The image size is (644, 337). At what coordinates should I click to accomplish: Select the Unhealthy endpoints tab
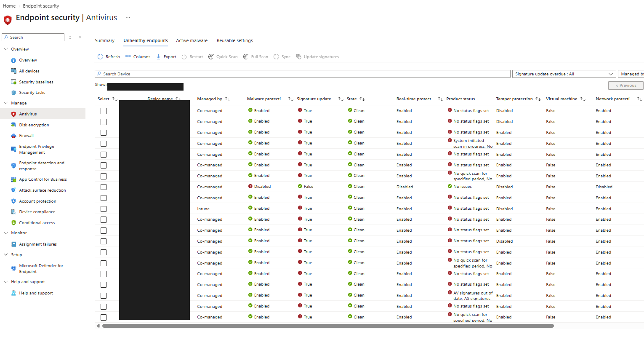[146, 40]
